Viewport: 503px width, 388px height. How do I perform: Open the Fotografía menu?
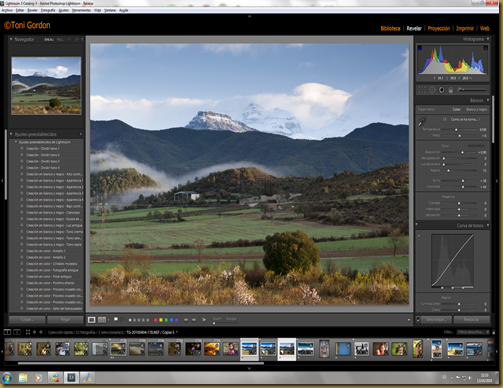point(48,10)
